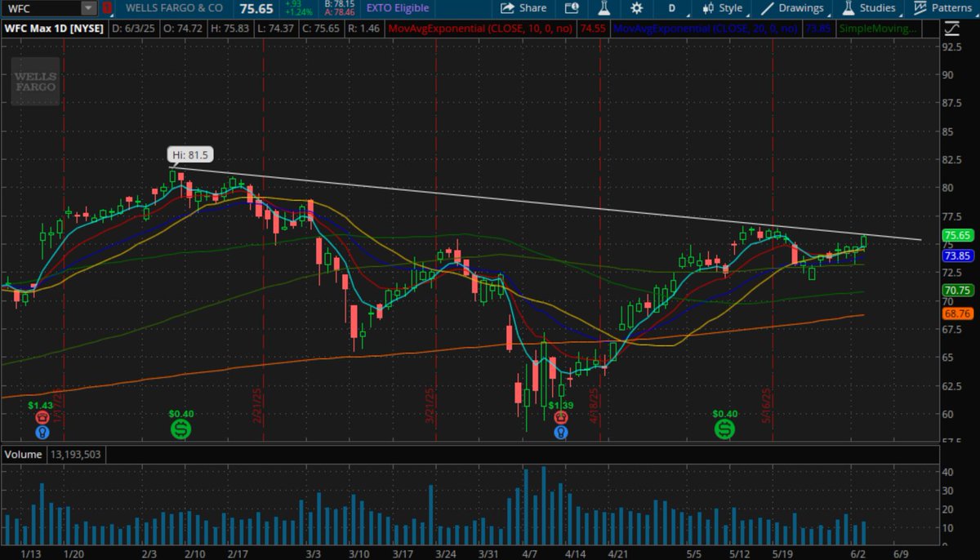Click the flask icon in top toolbar
Screen dimensions: 980x560
coord(604,8)
